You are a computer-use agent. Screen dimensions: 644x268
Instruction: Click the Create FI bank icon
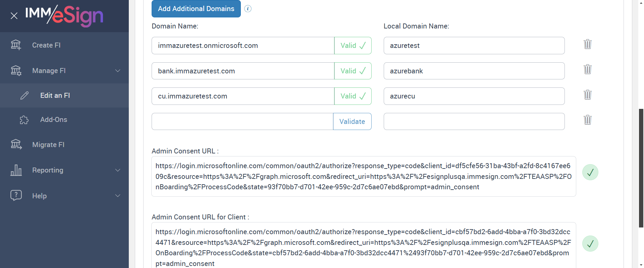[x=16, y=45]
